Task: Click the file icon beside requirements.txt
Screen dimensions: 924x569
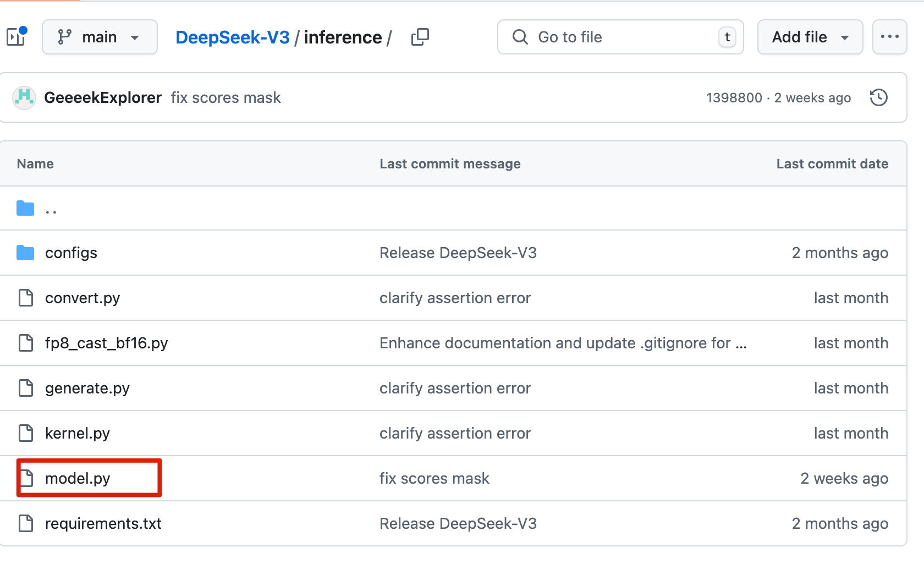Action: (26, 523)
